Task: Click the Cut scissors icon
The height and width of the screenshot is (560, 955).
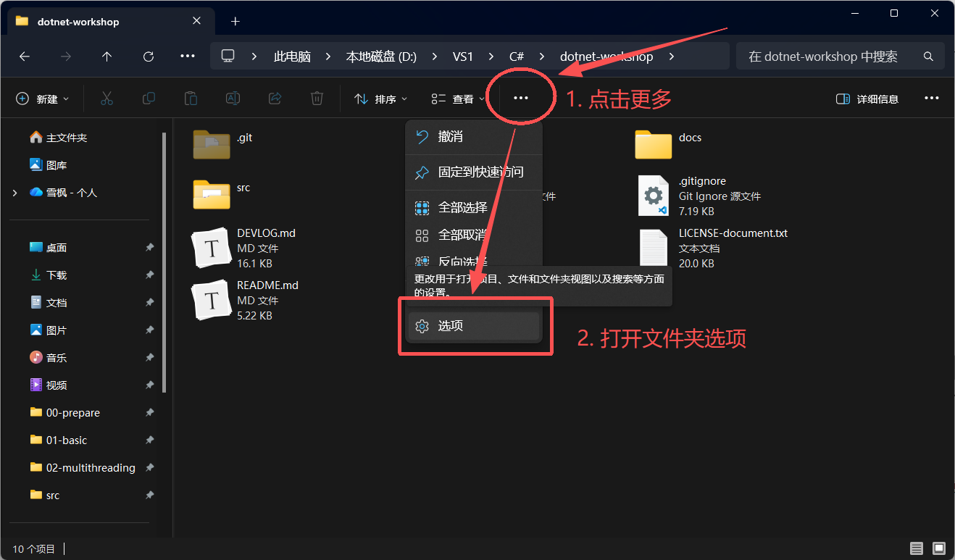Action: [x=107, y=99]
